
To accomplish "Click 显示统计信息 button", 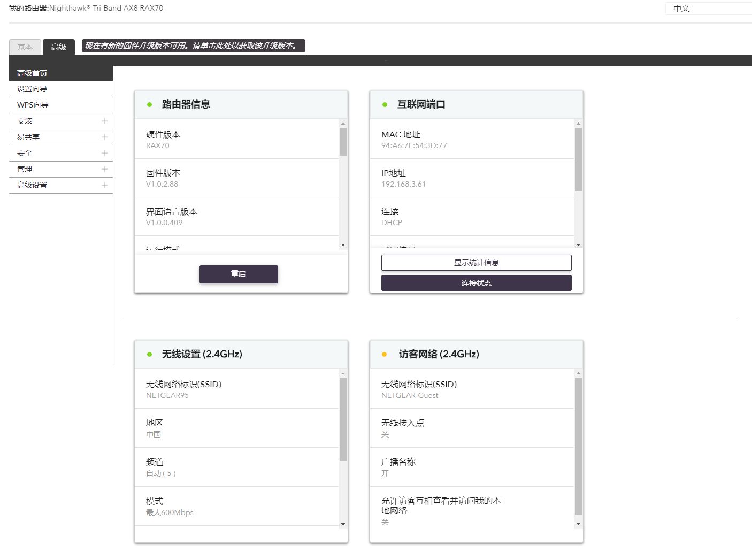I will tap(476, 263).
